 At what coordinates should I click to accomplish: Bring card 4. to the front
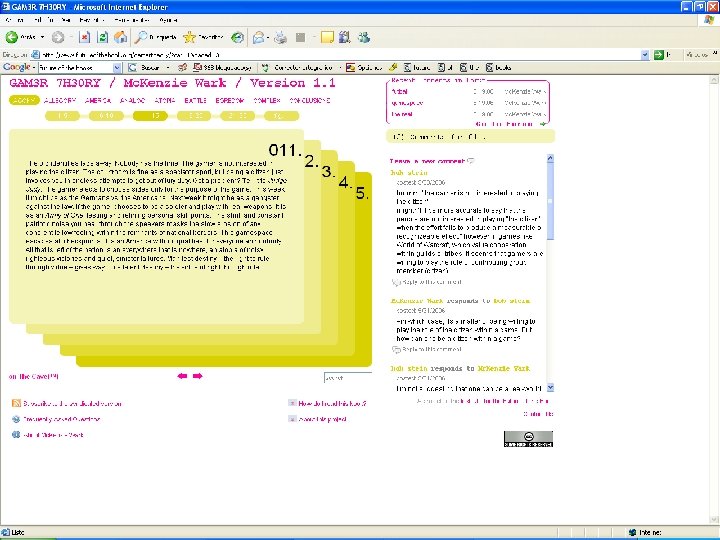coord(346,182)
